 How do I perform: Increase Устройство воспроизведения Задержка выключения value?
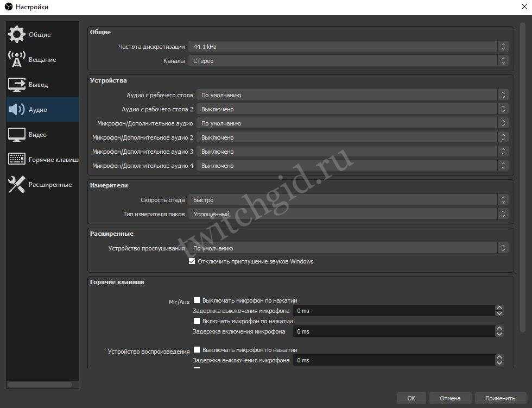click(x=499, y=357)
